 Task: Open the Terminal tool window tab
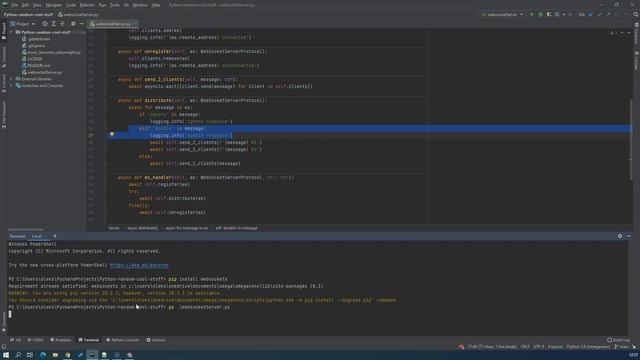89,340
